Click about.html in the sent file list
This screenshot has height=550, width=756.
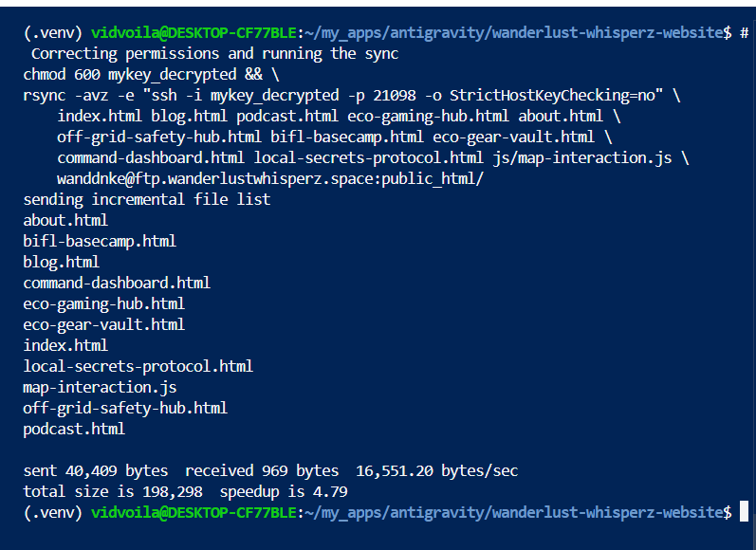(x=65, y=221)
